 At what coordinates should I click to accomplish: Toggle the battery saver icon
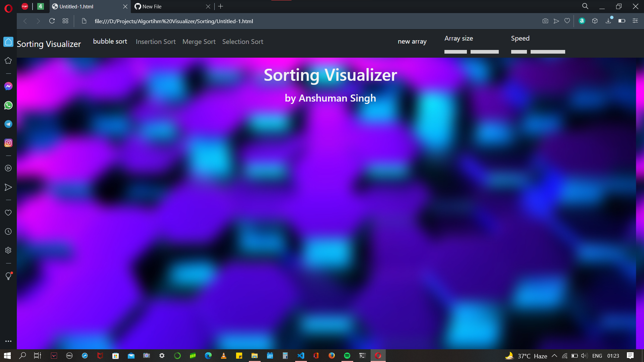pyautogui.click(x=622, y=21)
